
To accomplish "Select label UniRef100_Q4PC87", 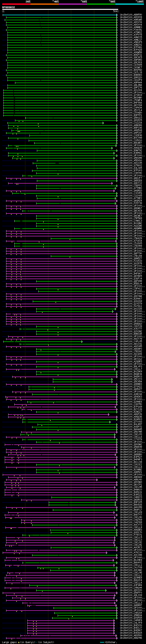I will [131, 133].
